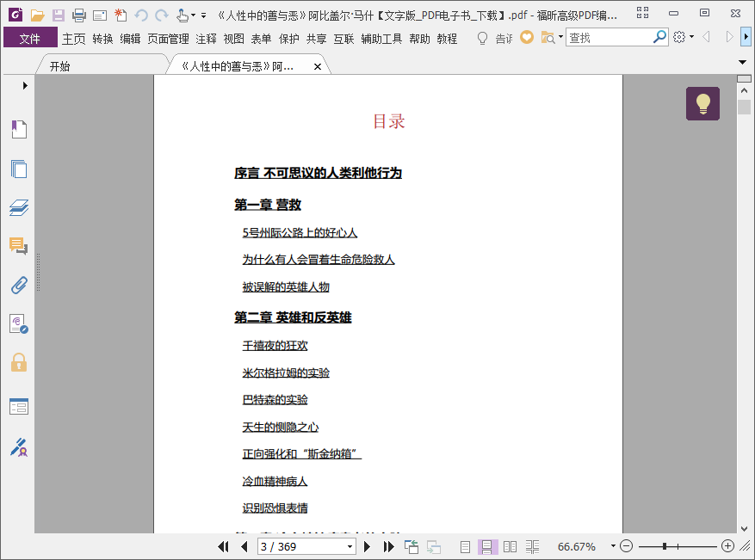Click the Undo arrow

coord(140,15)
